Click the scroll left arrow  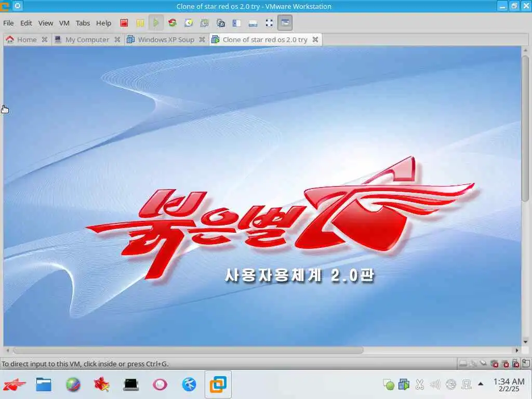(7, 350)
